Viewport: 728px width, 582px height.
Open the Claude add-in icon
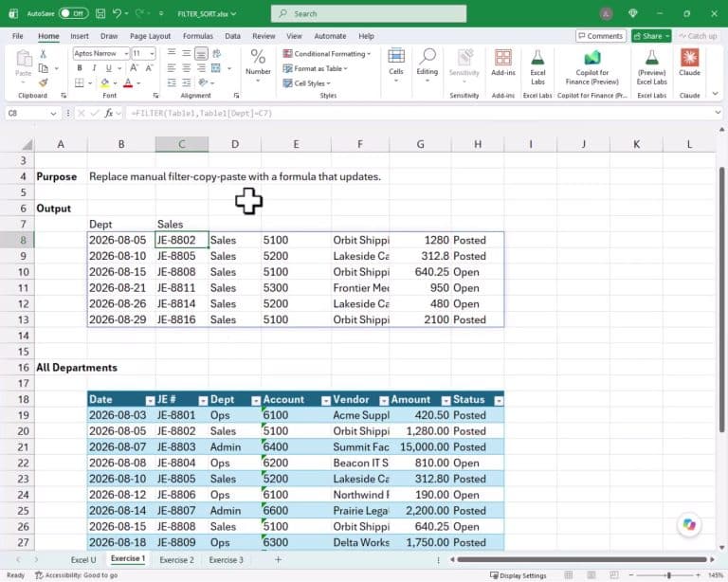click(689, 57)
